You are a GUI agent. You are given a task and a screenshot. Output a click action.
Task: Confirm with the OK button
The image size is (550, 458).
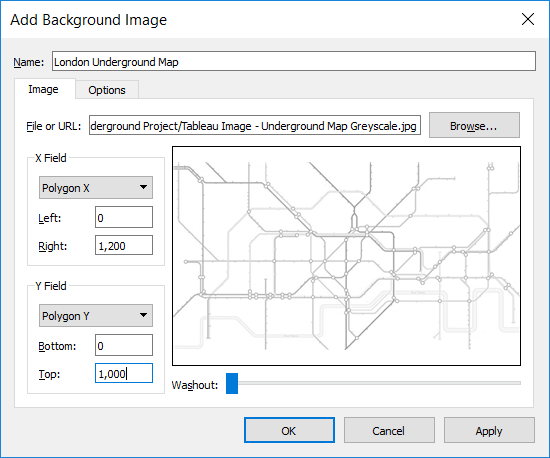coord(289,430)
